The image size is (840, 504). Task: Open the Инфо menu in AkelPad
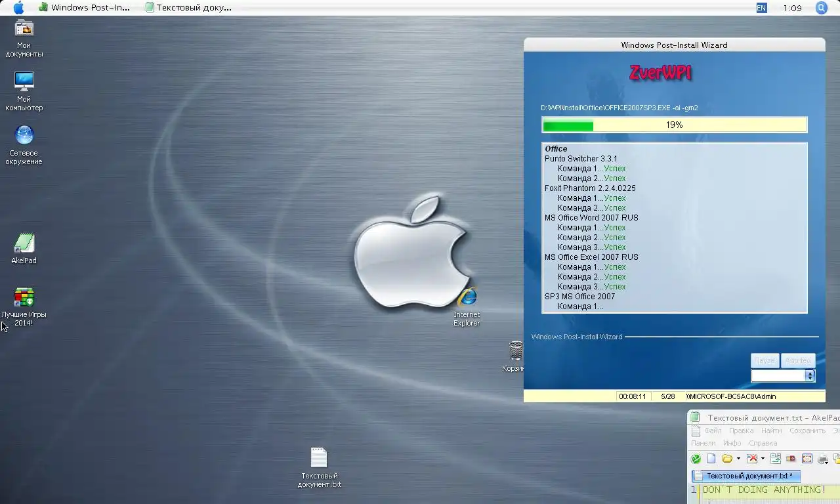[x=732, y=443]
